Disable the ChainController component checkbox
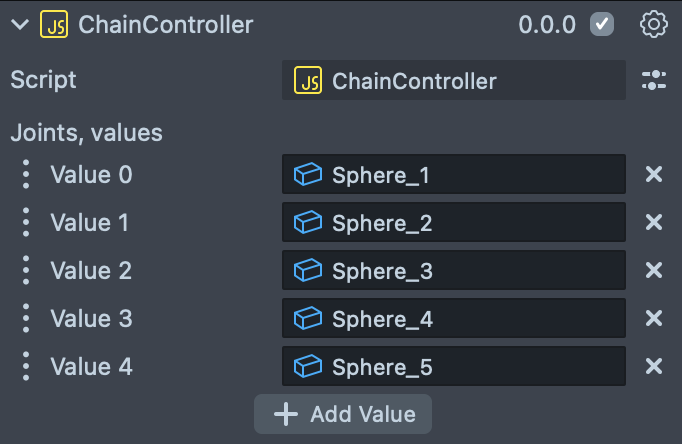Image resolution: width=682 pixels, height=444 pixels. 602,25
